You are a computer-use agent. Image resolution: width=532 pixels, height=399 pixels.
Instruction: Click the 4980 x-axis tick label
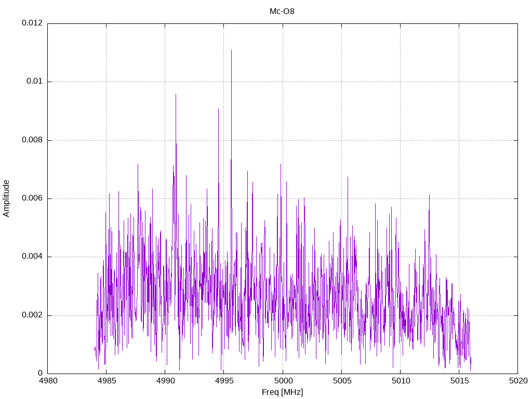click(48, 381)
